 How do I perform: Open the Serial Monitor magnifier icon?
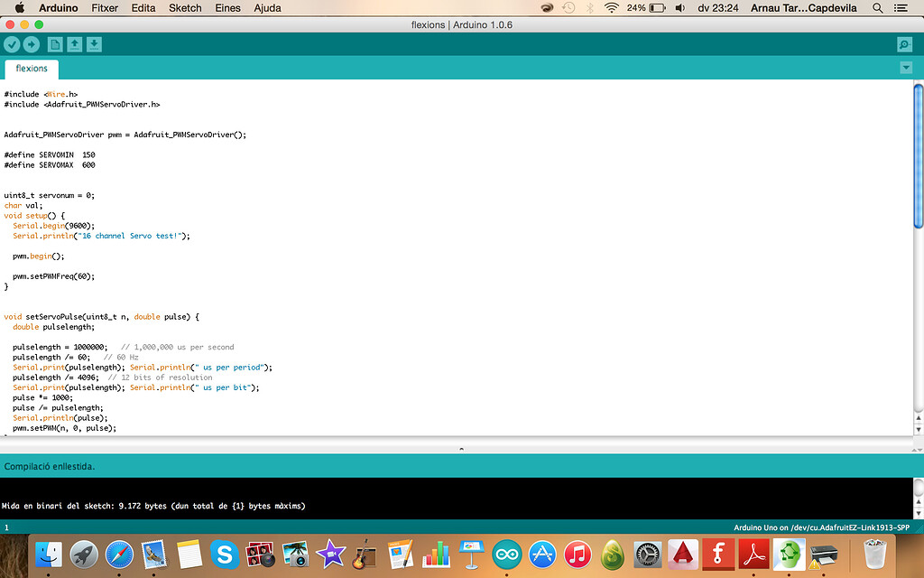point(903,43)
